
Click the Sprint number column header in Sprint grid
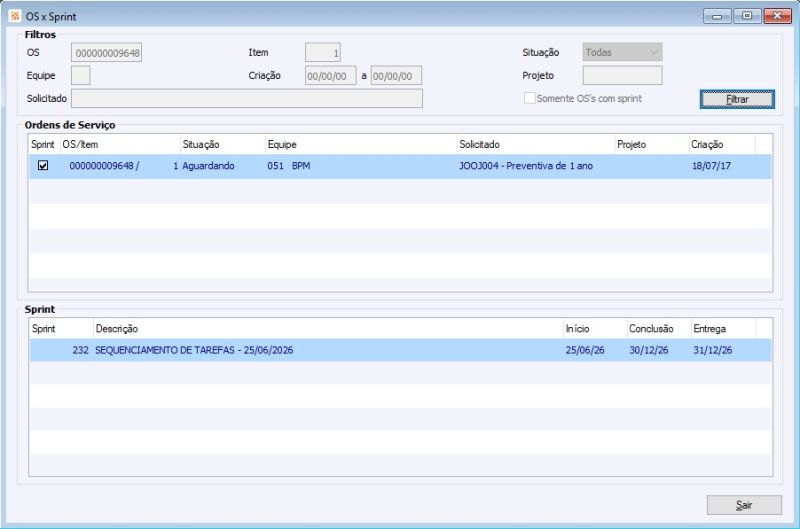tap(61, 329)
